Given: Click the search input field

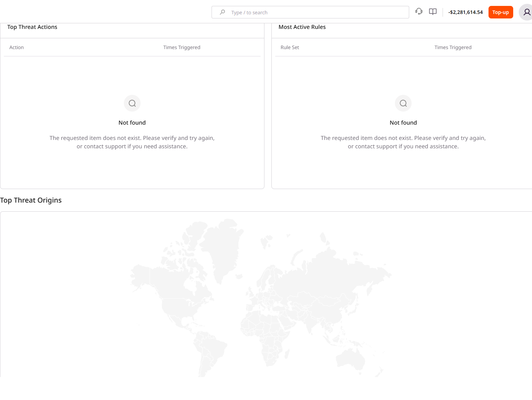Looking at the screenshot, I should coord(317,13).
